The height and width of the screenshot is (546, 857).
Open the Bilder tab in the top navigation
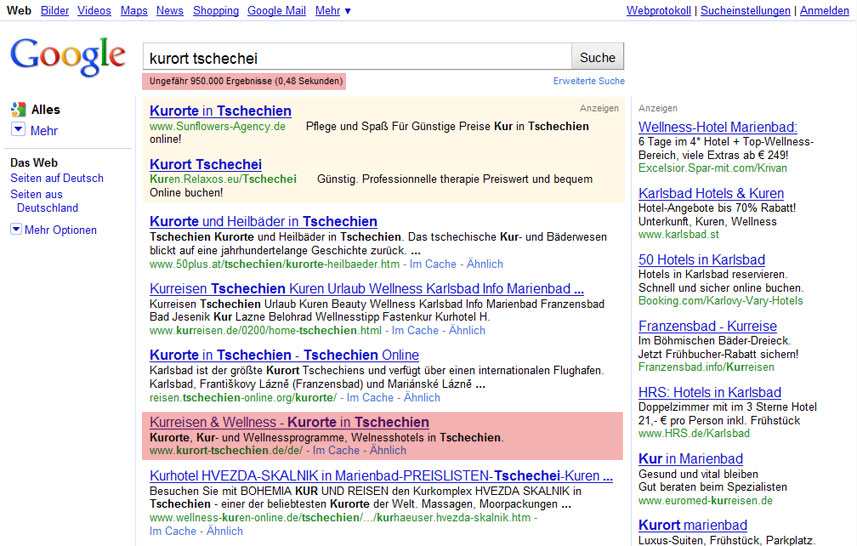tap(55, 10)
